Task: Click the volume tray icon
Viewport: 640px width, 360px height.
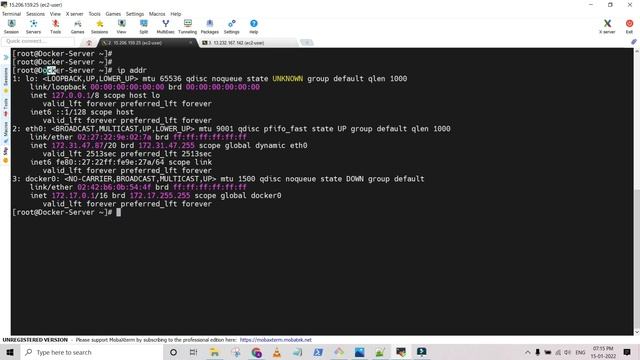Action: (x=567, y=352)
